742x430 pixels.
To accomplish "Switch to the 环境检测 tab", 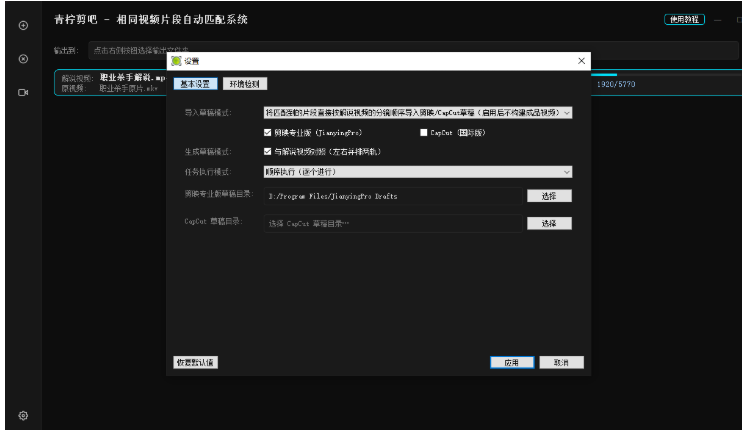I will pyautogui.click(x=245, y=84).
